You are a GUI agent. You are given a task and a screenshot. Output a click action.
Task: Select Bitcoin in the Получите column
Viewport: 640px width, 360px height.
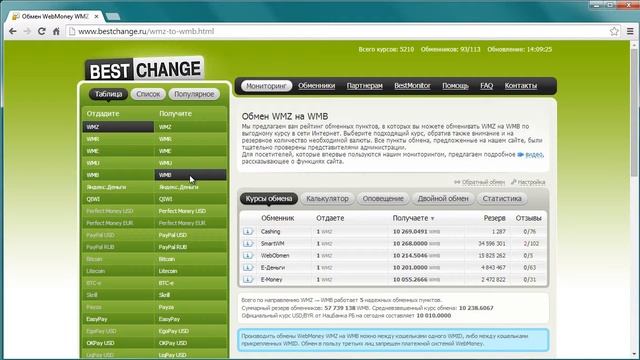coord(190,259)
